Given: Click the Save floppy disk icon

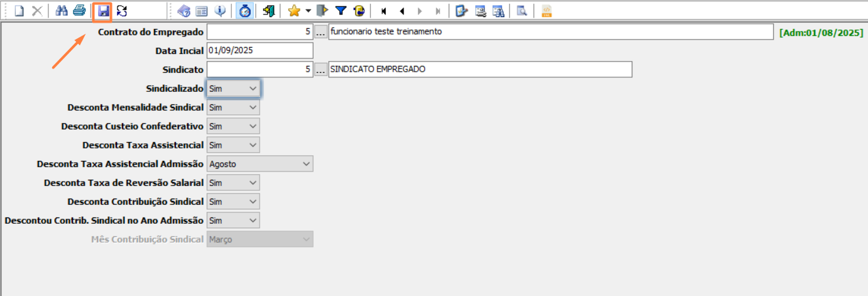Looking at the screenshot, I should tap(102, 11).
